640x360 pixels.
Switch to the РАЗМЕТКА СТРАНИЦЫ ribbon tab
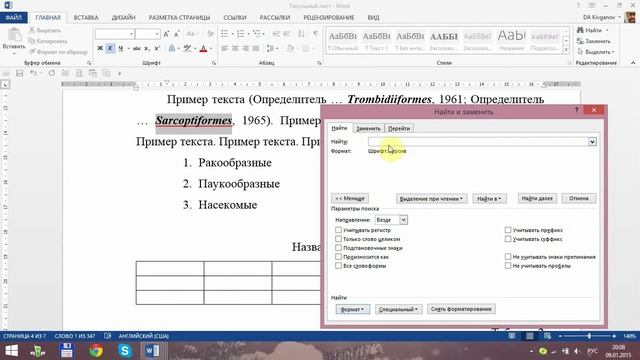pyautogui.click(x=179, y=18)
